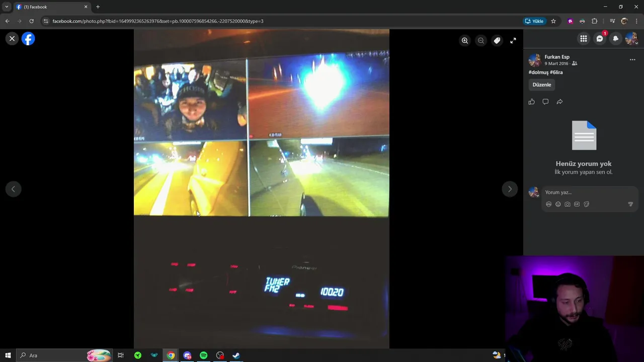The width and height of the screenshot is (644, 362).
Task: Like the photo with thumbs up
Action: pyautogui.click(x=532, y=102)
